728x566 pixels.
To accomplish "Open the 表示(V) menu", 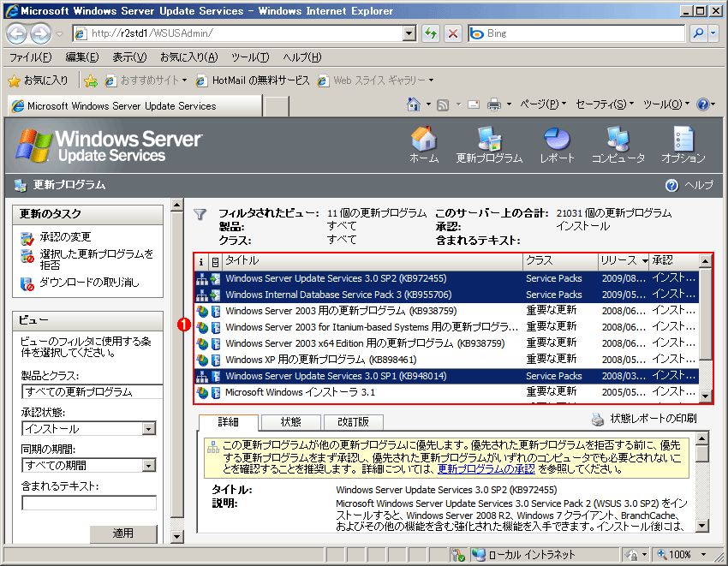I will coord(129,57).
